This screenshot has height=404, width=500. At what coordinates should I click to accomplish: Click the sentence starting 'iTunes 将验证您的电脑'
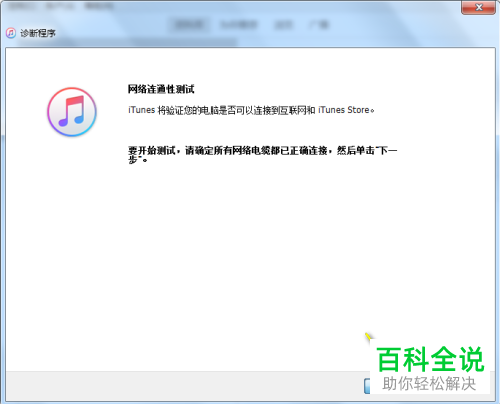[x=251, y=110]
